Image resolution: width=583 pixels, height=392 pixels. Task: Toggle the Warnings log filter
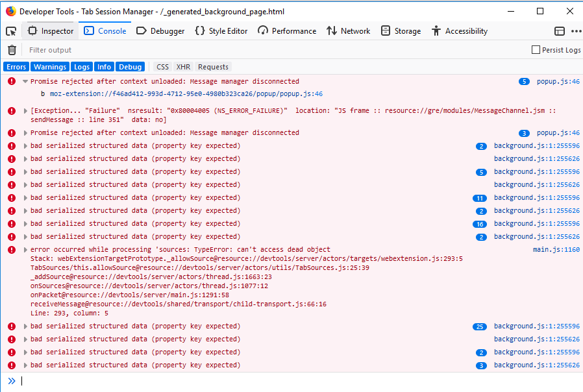point(49,66)
